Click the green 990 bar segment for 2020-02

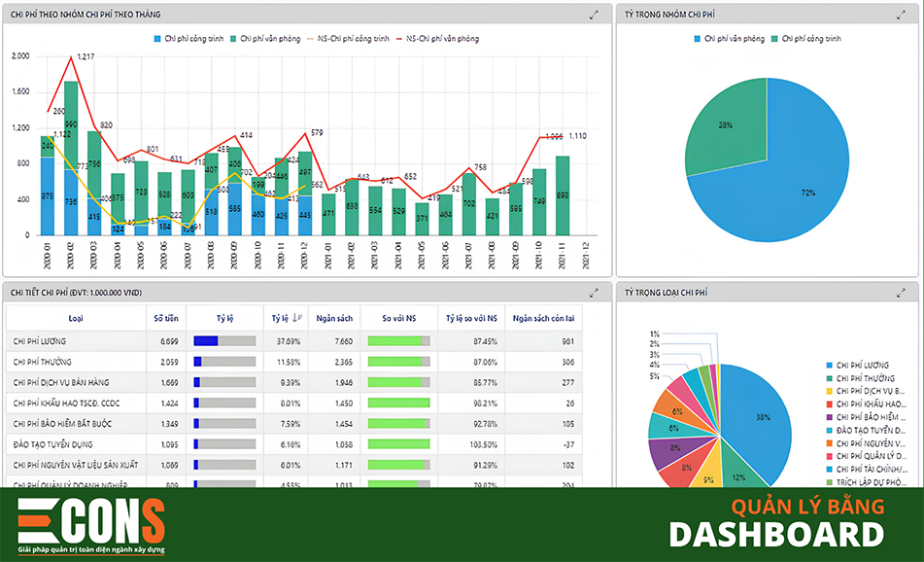tap(71, 125)
